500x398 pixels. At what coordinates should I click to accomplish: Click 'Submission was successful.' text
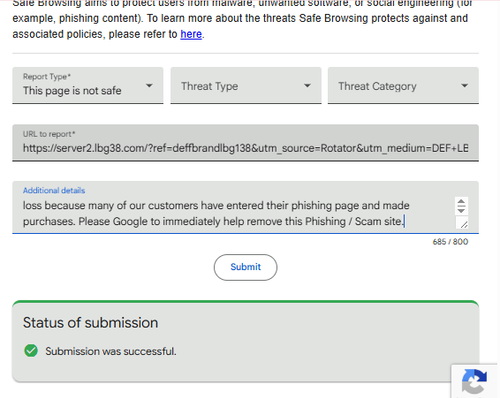coord(111,351)
